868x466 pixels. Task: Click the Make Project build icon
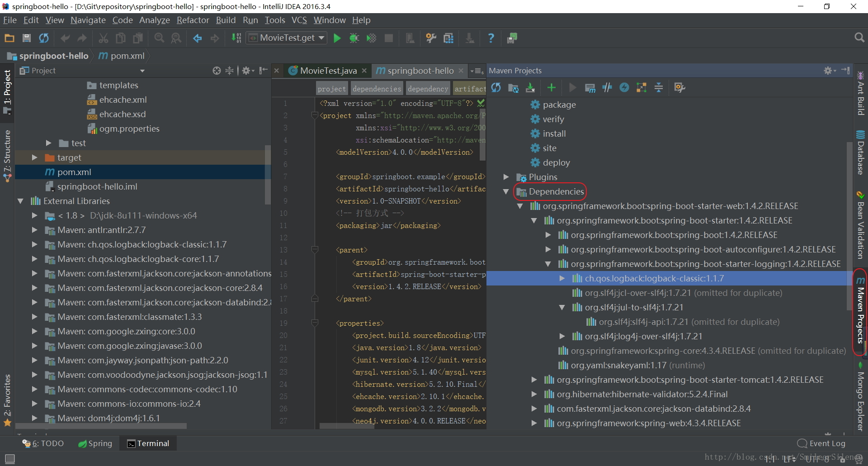(x=236, y=38)
